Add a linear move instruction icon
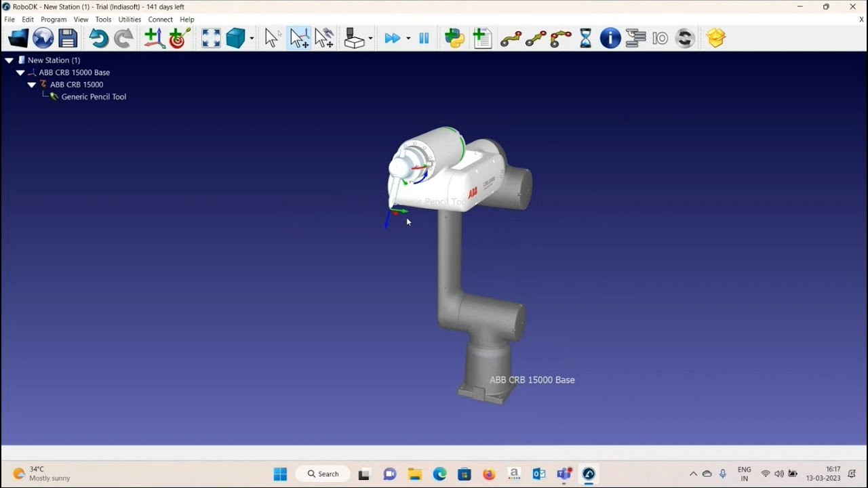The height and width of the screenshot is (488, 868). [536, 39]
